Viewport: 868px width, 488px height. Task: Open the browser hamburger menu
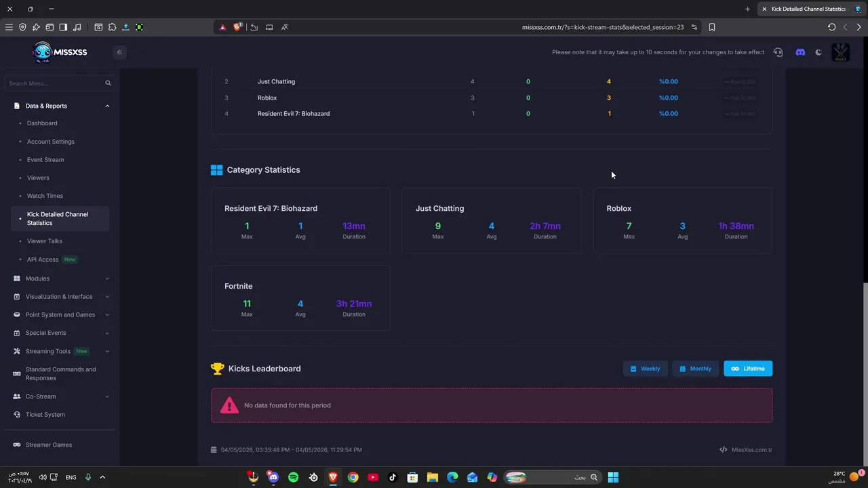[x=9, y=27]
